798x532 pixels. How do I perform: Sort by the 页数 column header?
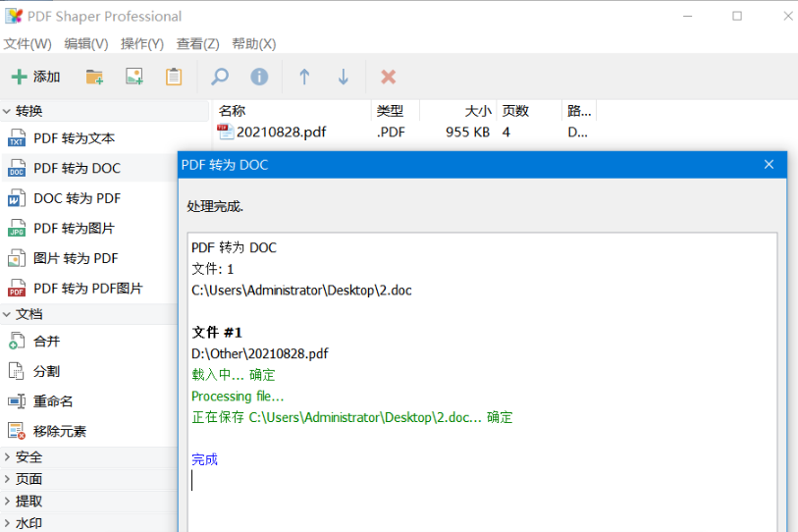coord(529,111)
